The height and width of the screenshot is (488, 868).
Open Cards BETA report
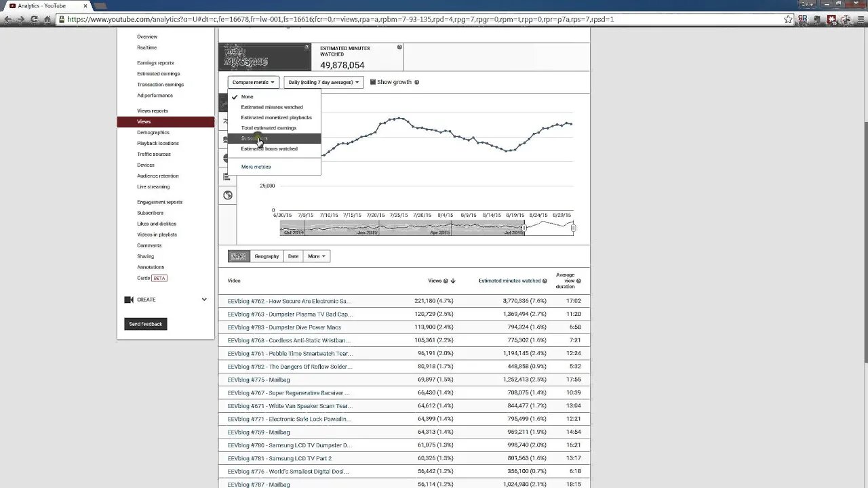pyautogui.click(x=151, y=278)
